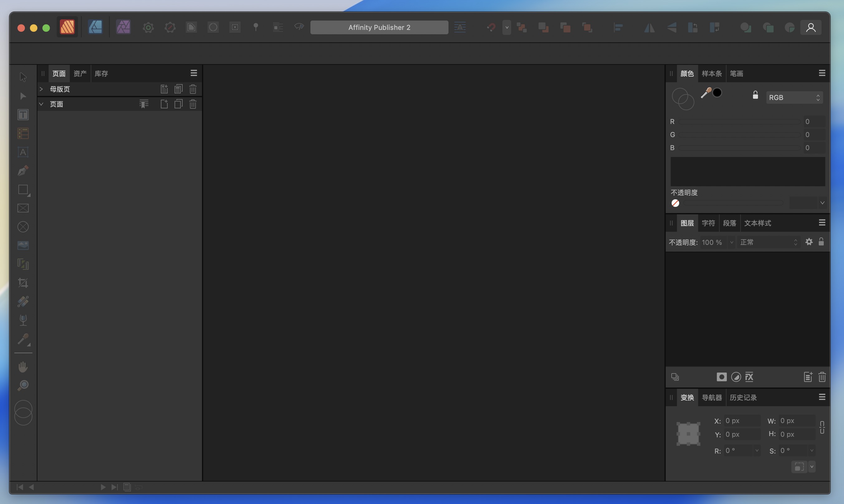844x504 pixels.
Task: Switch to the 样本条 tab
Action: 712,74
